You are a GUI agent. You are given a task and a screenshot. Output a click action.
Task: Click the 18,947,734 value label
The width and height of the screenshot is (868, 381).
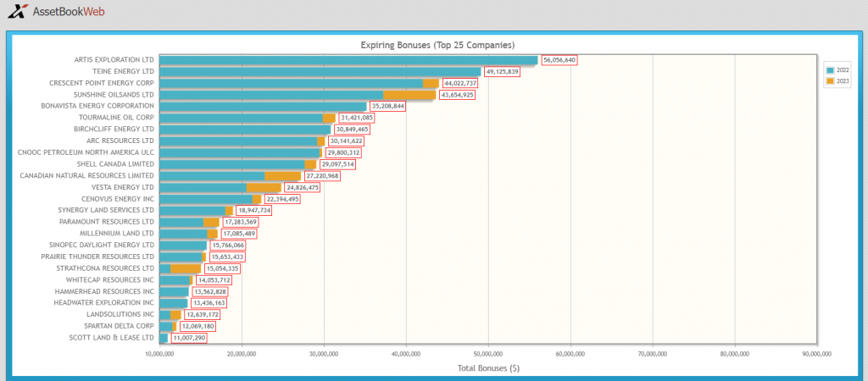pyautogui.click(x=254, y=211)
